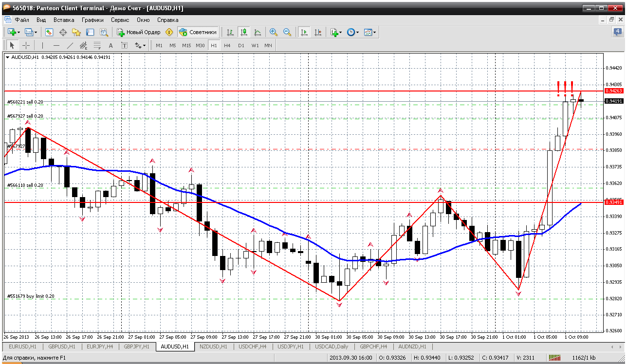Switch to the EURUSD,H1 chart tab
This screenshot has height=364, width=627.
click(22, 346)
